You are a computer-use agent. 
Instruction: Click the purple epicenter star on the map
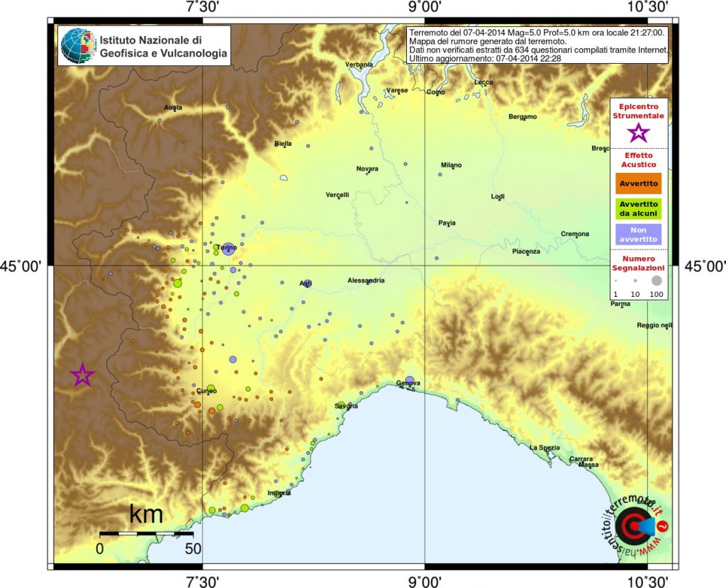click(82, 375)
